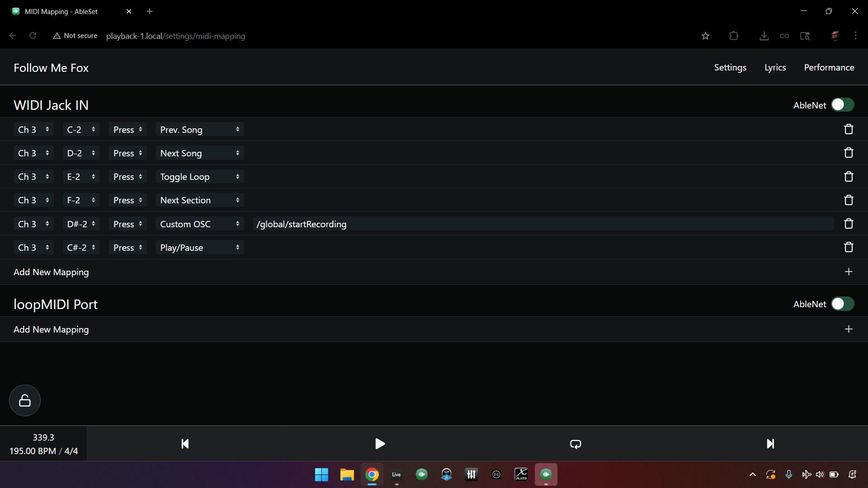Open browser three-dot menu

coord(855,36)
